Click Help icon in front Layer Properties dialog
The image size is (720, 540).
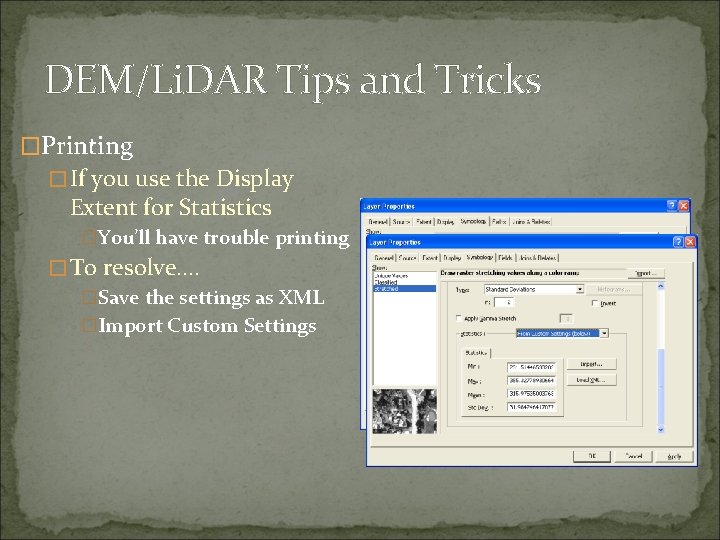tap(678, 242)
